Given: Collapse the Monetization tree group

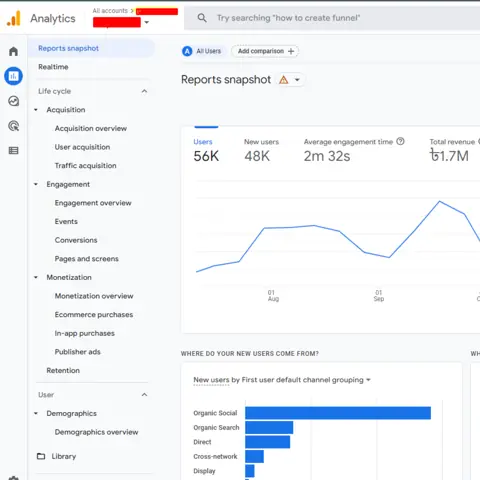Looking at the screenshot, I should pyautogui.click(x=36, y=277).
